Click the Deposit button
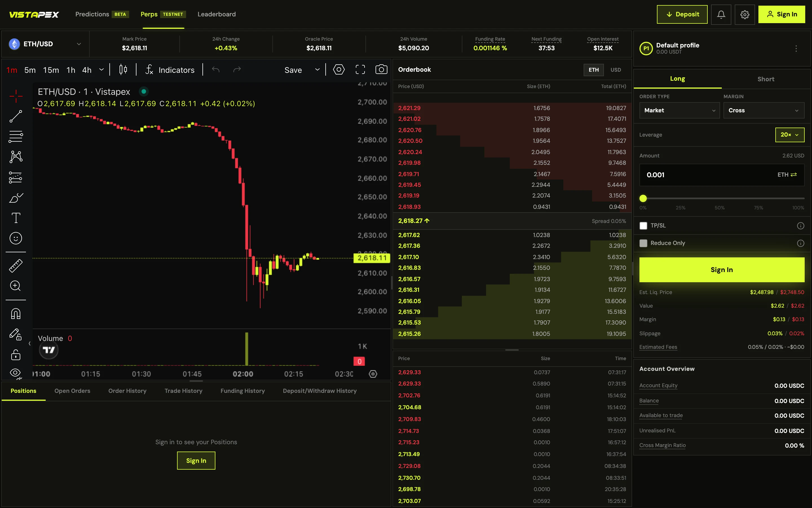812x508 pixels. point(682,14)
